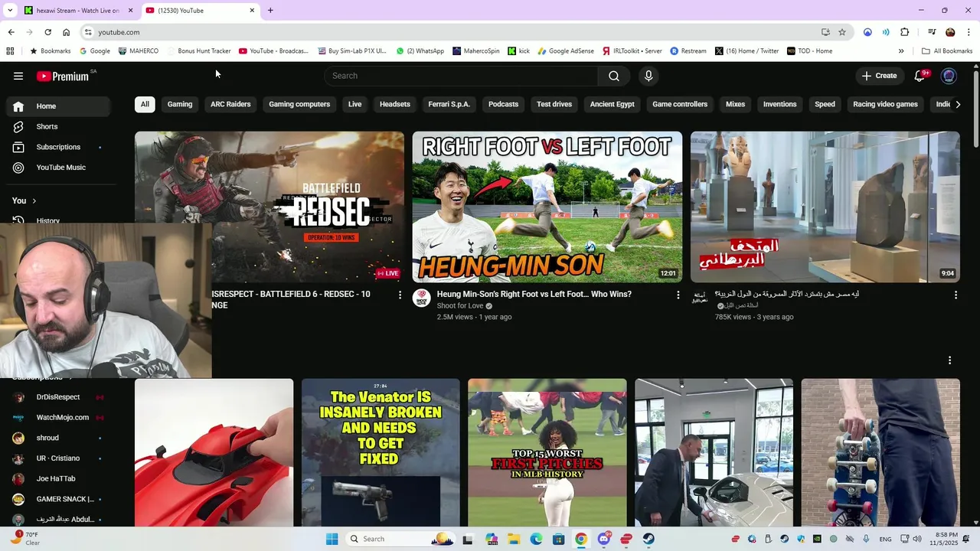Open File Explorer from the taskbar
Image resolution: width=980 pixels, height=551 pixels.
pyautogui.click(x=514, y=539)
